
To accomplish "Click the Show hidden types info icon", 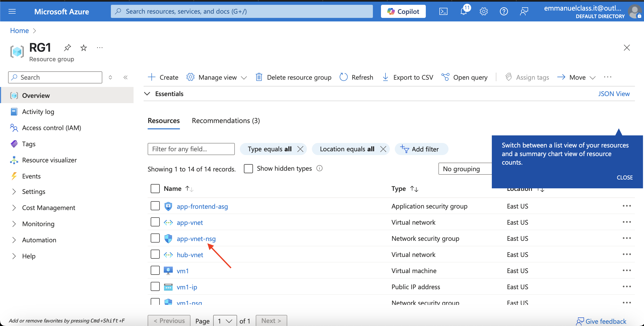I will point(319,168).
